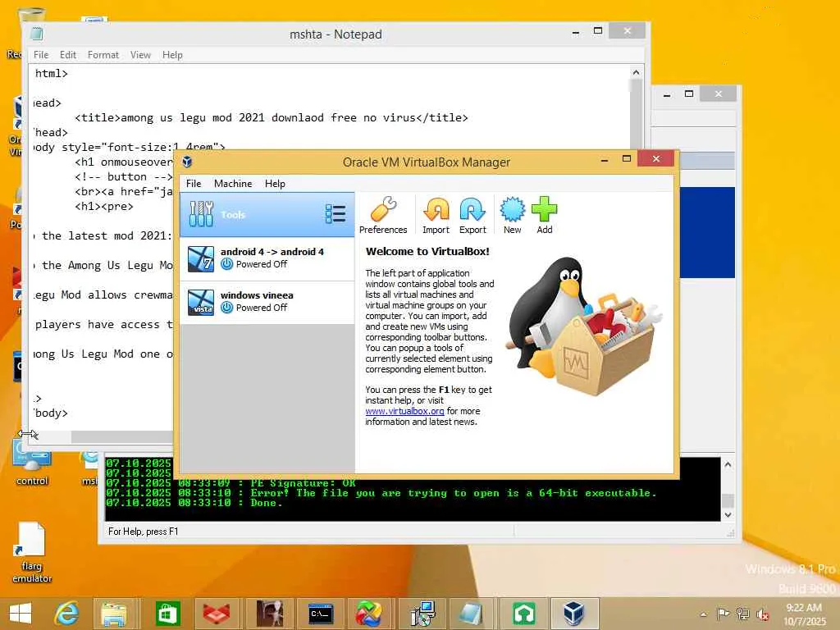
Task: Click the green Add machine icon
Action: tap(545, 215)
